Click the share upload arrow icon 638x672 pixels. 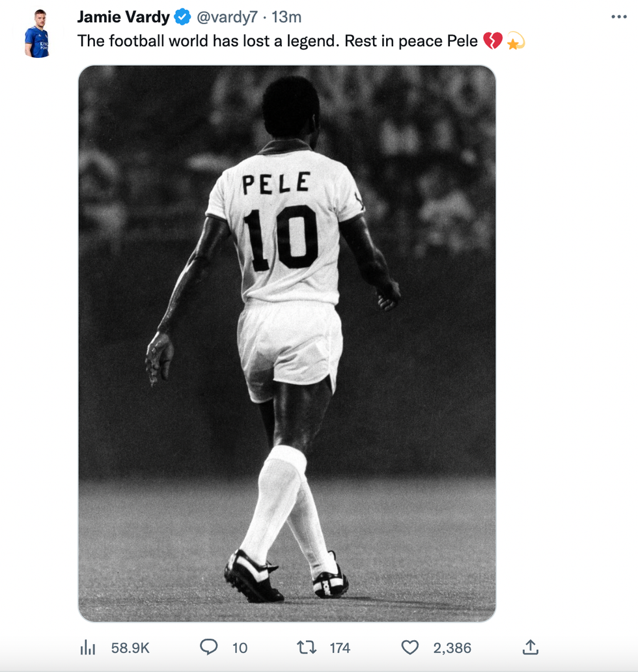click(x=530, y=647)
